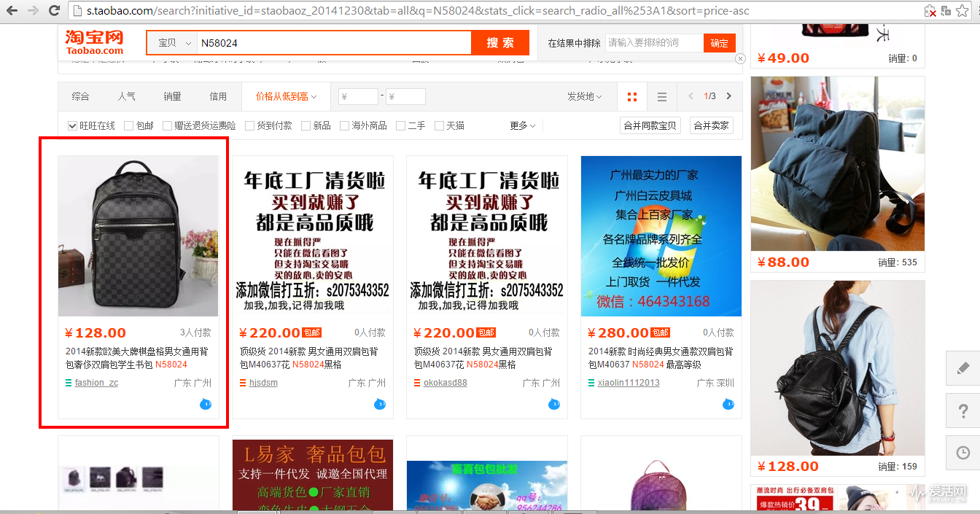Open the clock history icon
The image size is (980, 514).
pyautogui.click(x=962, y=453)
